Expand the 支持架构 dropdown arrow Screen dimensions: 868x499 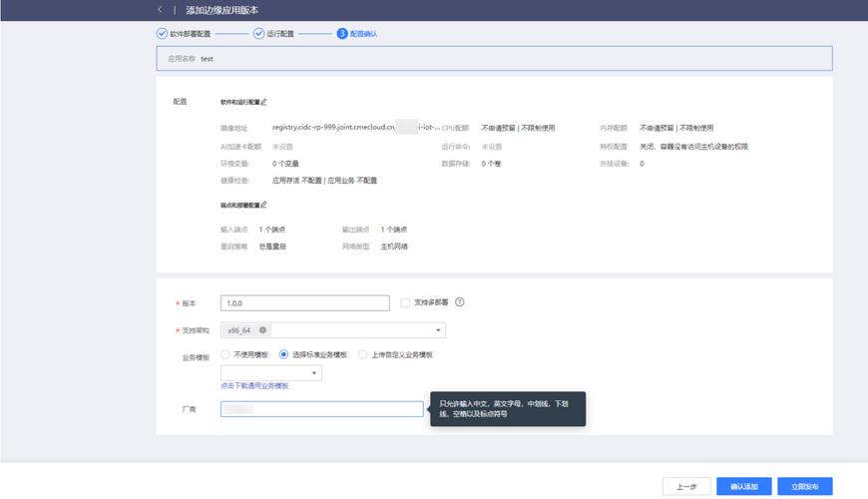(x=438, y=330)
